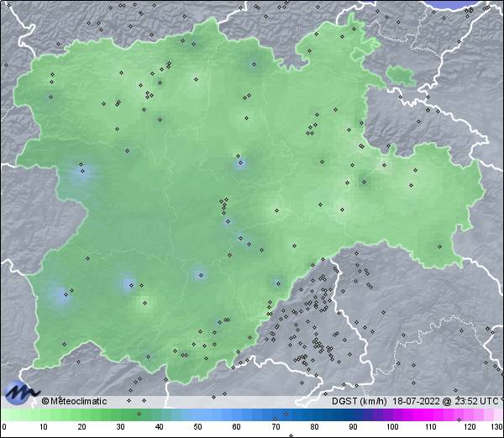This screenshot has height=438, width=504.
Task: Pick the light blue color above 50
Action: coord(198,414)
